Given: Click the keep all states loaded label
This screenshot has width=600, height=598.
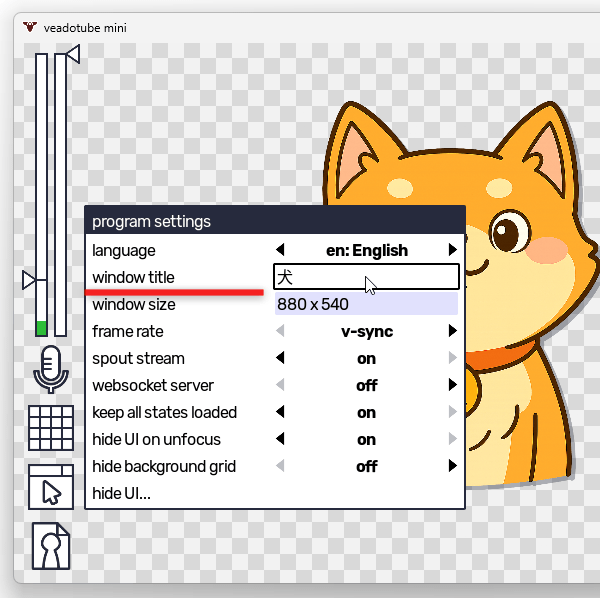Looking at the screenshot, I should point(165,412).
